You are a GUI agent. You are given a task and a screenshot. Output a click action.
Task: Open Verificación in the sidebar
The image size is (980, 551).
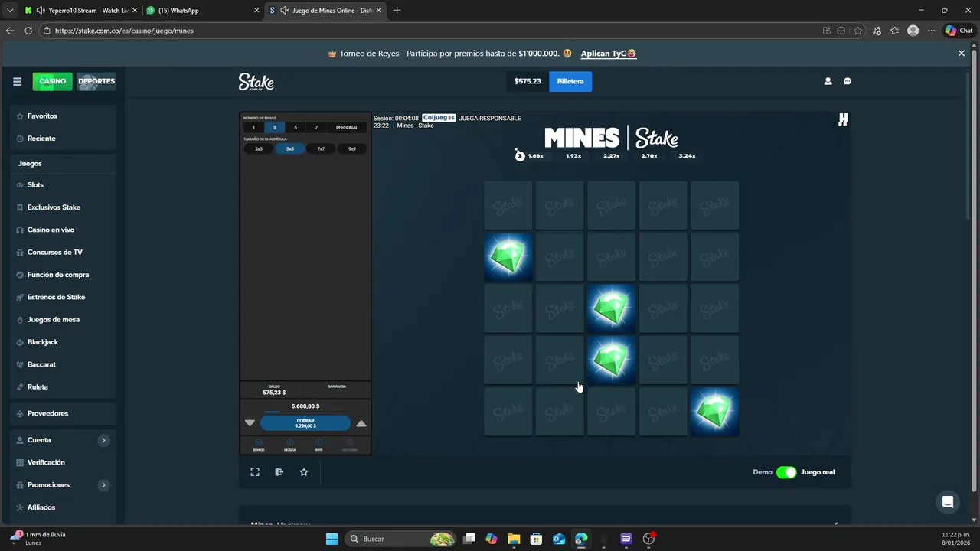coord(64,462)
